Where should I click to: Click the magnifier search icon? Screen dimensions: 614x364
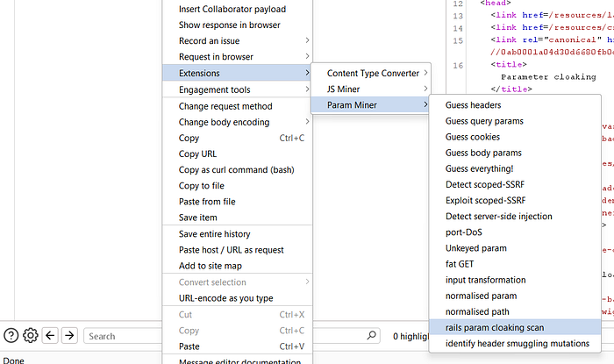(371, 335)
